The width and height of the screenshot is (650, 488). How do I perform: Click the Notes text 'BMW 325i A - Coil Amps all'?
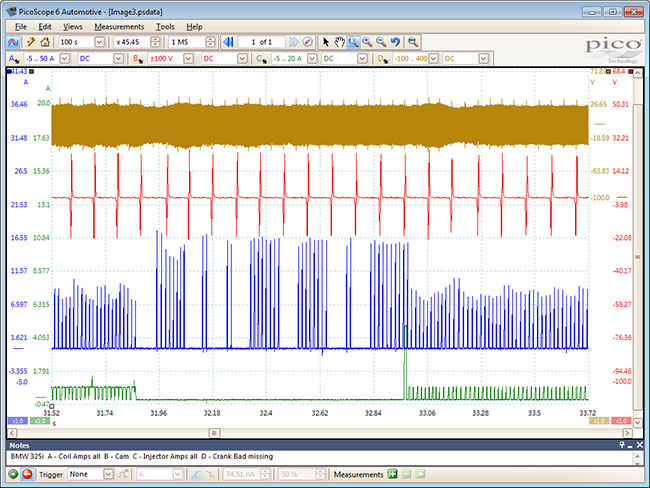(55, 456)
